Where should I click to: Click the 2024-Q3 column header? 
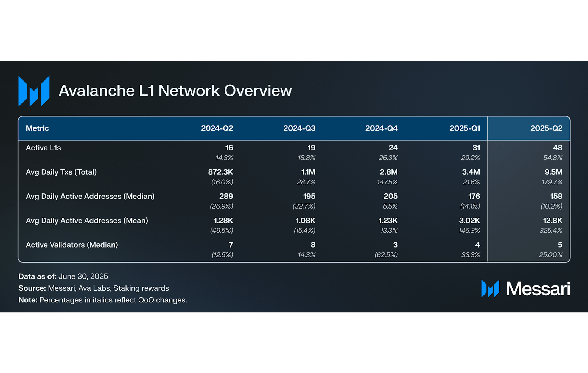pyautogui.click(x=299, y=128)
